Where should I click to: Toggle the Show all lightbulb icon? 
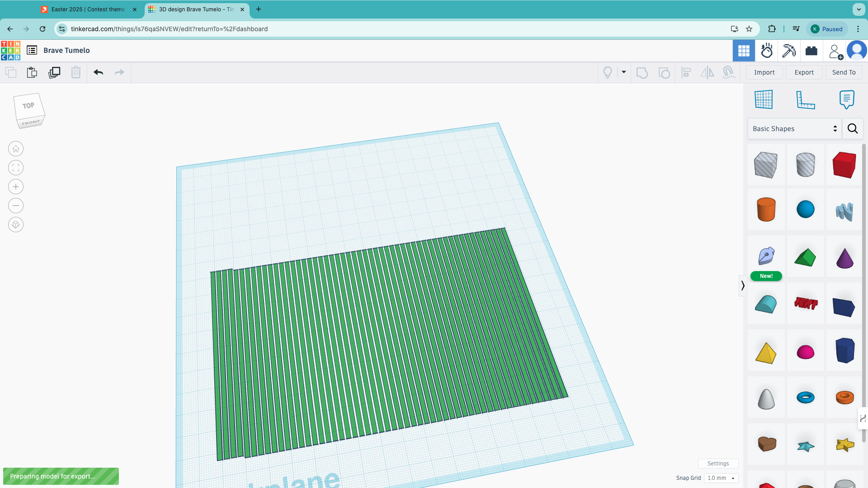click(608, 72)
